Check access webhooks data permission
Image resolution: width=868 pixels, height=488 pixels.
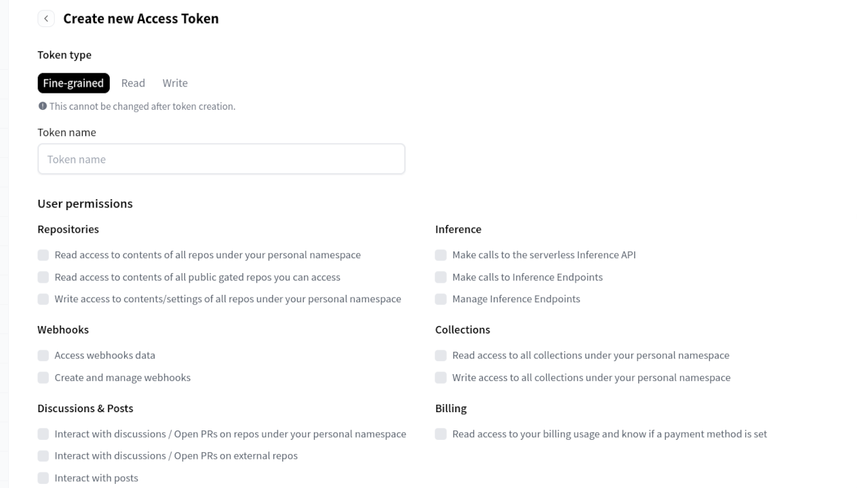pos(43,355)
